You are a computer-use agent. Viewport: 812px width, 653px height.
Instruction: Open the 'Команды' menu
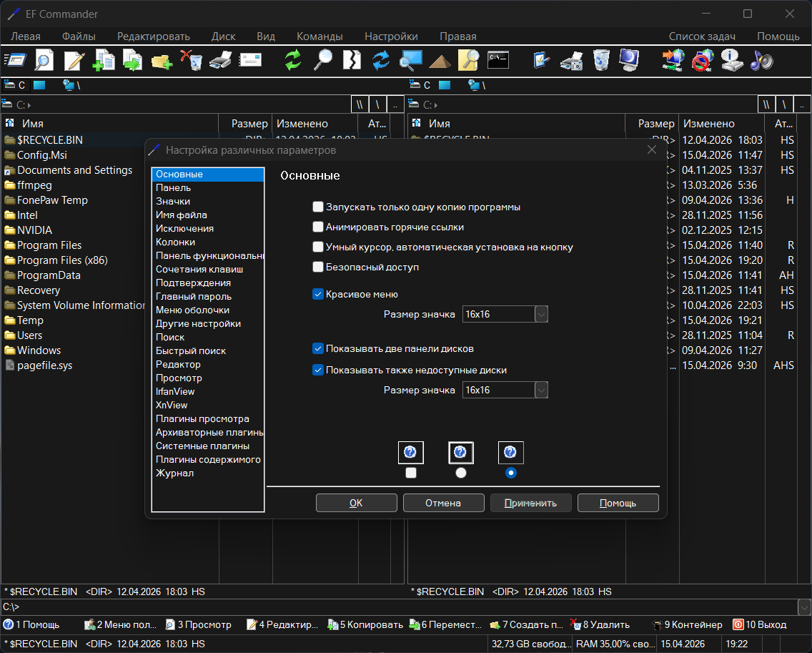pos(320,36)
